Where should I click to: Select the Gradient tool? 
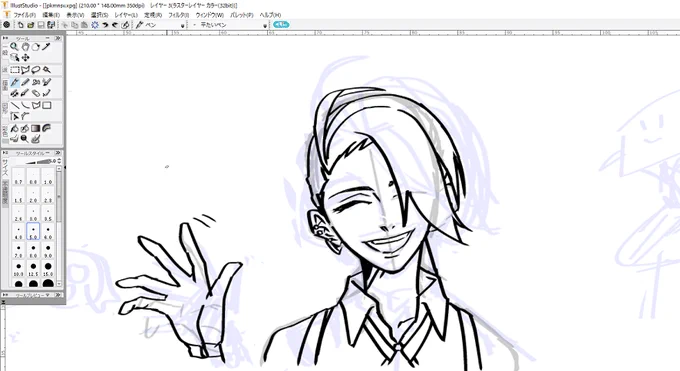[x=36, y=128]
